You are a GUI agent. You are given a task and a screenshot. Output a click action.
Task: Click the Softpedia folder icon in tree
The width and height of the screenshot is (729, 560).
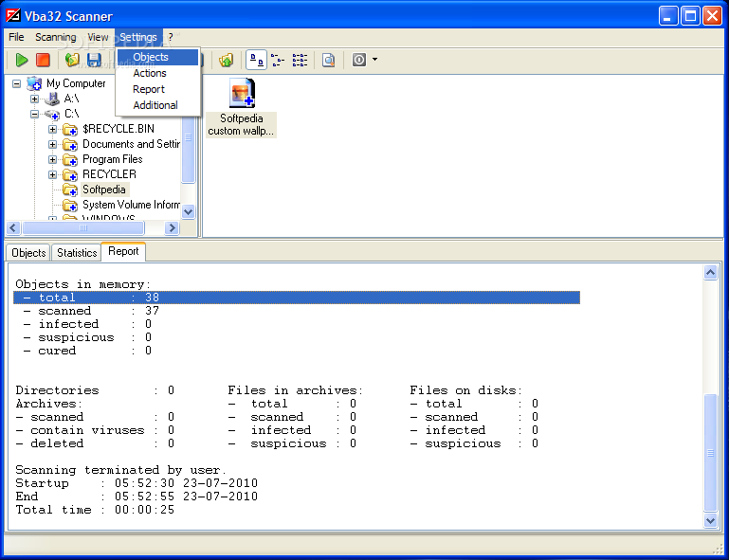70,190
